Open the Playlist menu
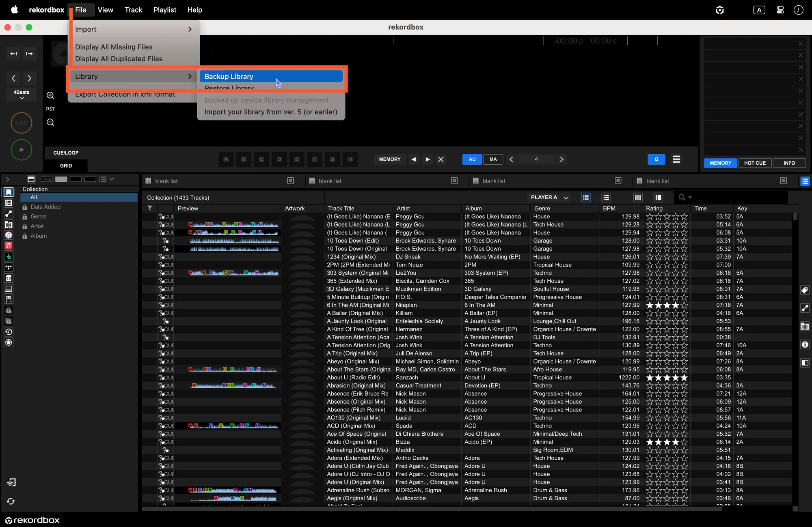 [164, 10]
